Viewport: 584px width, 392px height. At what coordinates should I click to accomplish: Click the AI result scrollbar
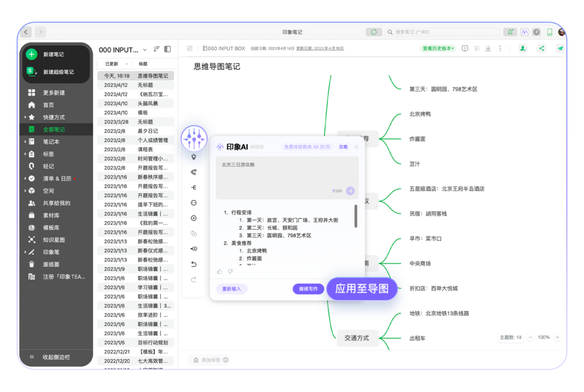356,216
